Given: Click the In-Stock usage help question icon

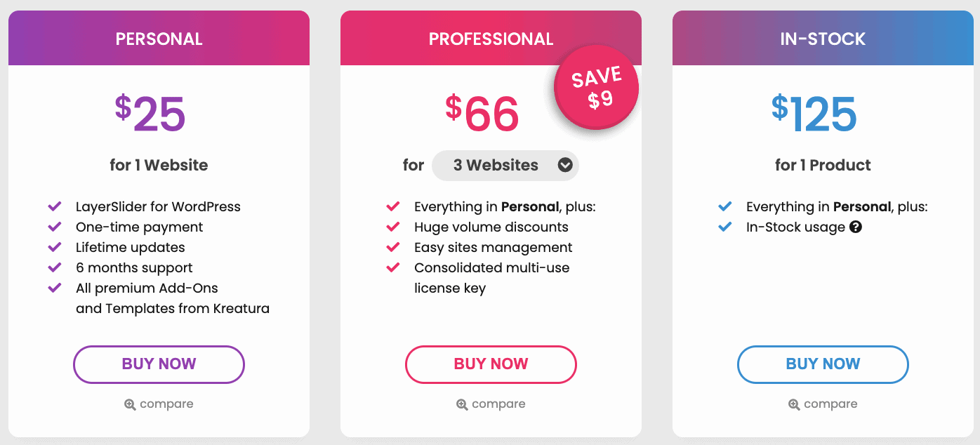Looking at the screenshot, I should tap(856, 227).
